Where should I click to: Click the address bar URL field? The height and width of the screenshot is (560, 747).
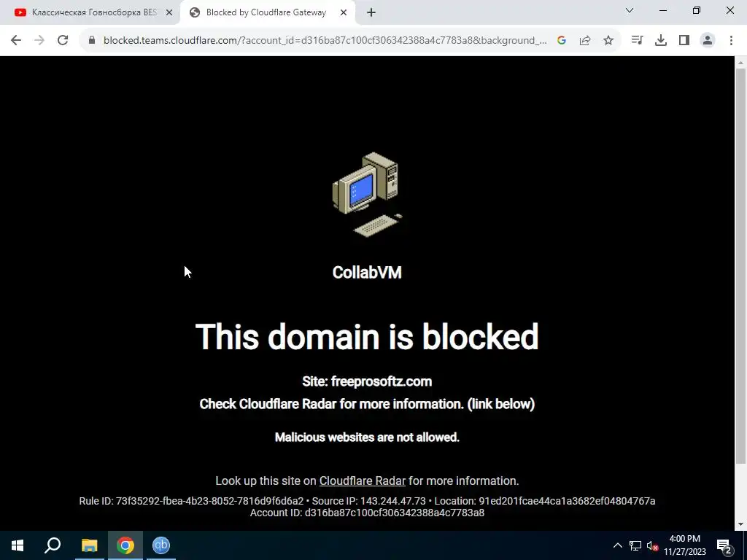coord(325,41)
